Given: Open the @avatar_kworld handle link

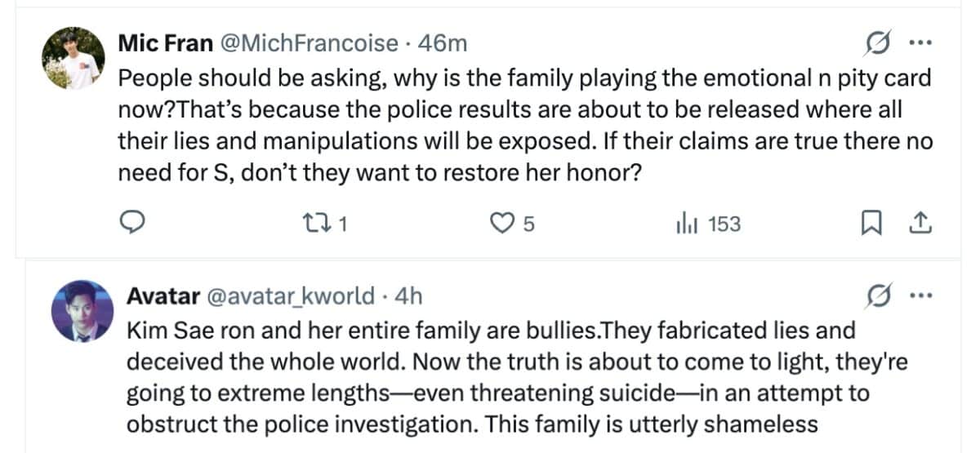Looking at the screenshot, I should tap(293, 296).
